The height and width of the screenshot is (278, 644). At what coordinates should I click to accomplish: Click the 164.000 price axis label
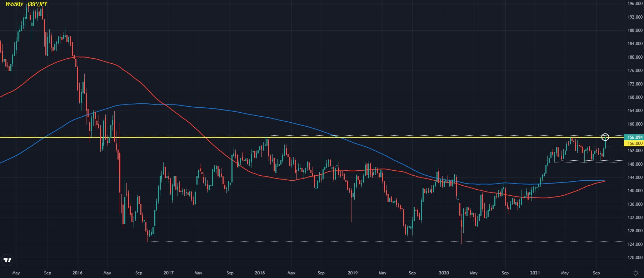pos(635,111)
